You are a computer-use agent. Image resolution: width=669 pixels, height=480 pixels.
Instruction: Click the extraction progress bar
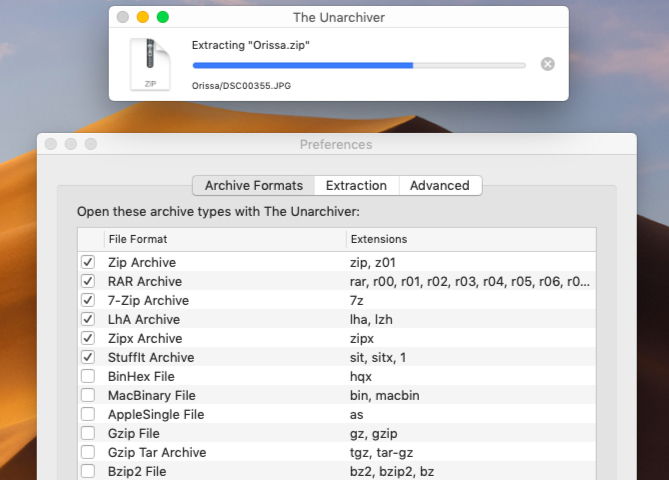tap(359, 65)
